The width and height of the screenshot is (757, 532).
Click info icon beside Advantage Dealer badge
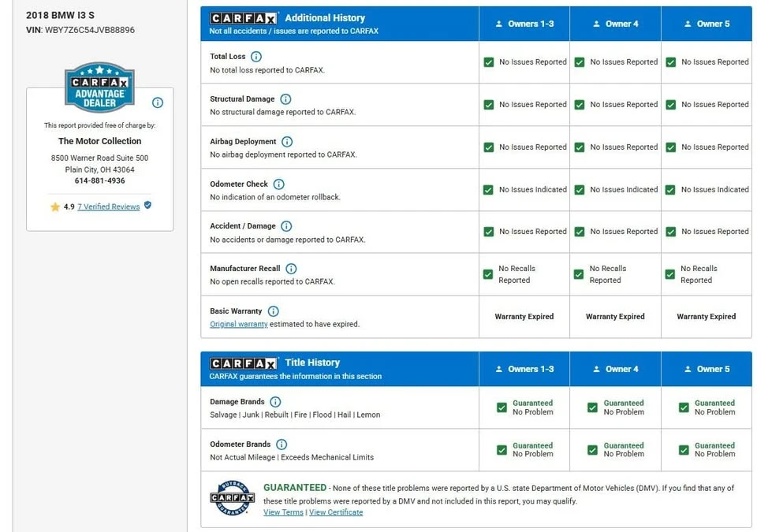(x=158, y=102)
